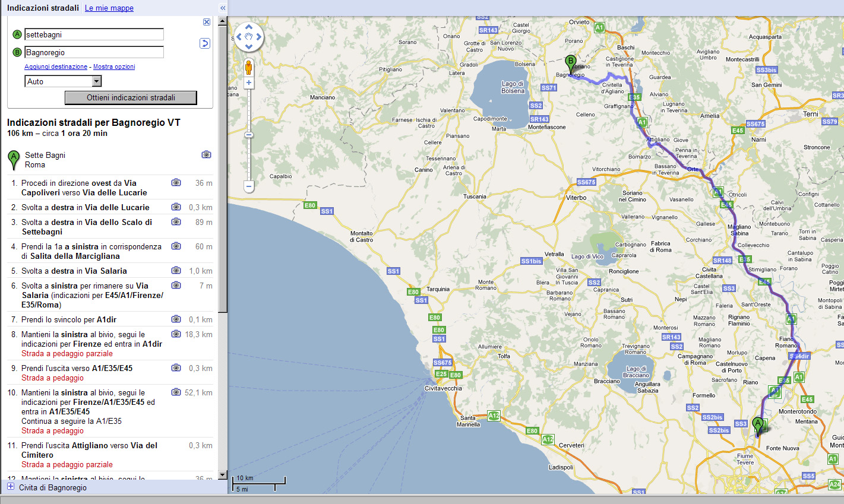Click camera icon next to Sette Bagni start
This screenshot has width=844, height=504.
click(x=206, y=154)
